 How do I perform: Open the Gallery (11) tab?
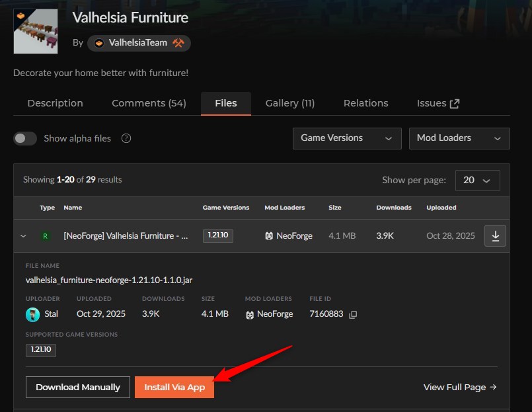point(290,103)
